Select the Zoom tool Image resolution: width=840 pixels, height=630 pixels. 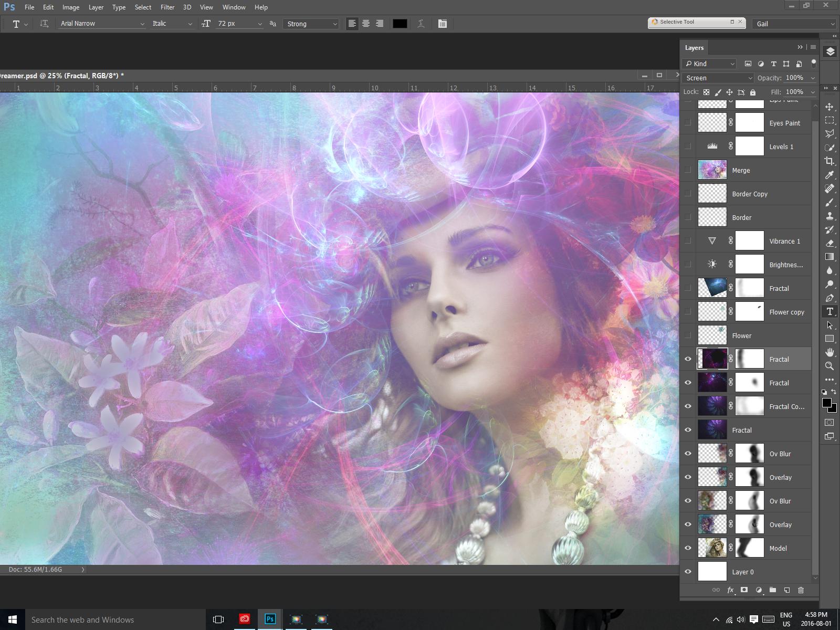(830, 366)
